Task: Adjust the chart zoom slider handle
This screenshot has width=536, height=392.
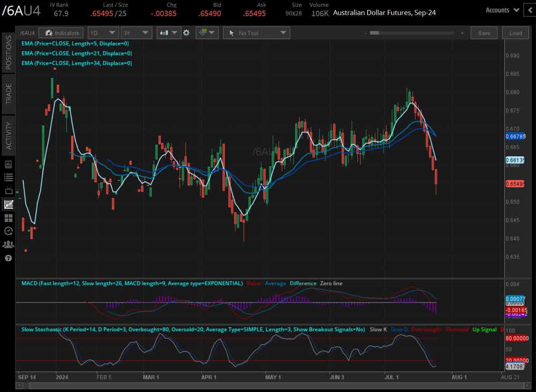Action: point(374,33)
